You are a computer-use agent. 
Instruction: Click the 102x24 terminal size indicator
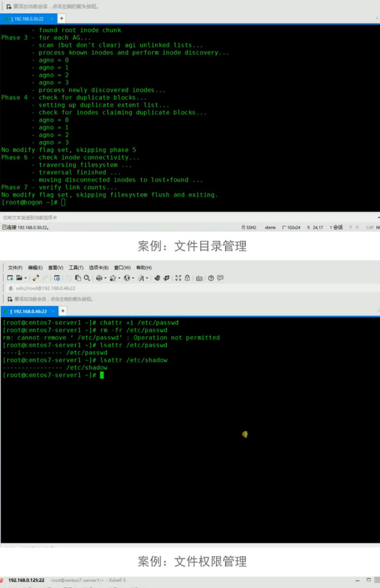(291, 227)
